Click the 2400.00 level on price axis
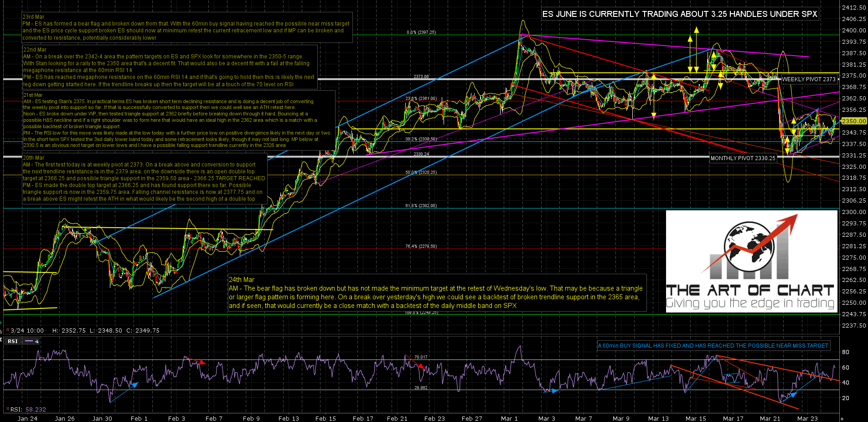Viewport: 868px width, 422px height. point(854,31)
